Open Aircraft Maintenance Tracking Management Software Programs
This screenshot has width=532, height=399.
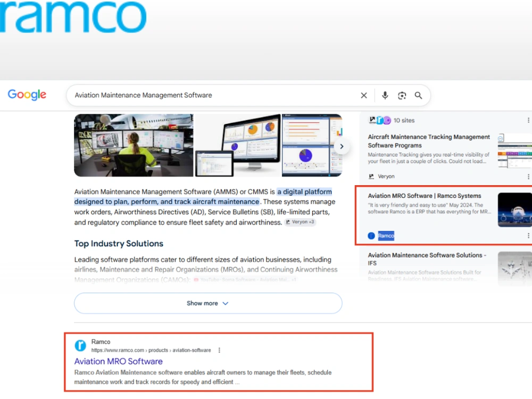(x=429, y=141)
